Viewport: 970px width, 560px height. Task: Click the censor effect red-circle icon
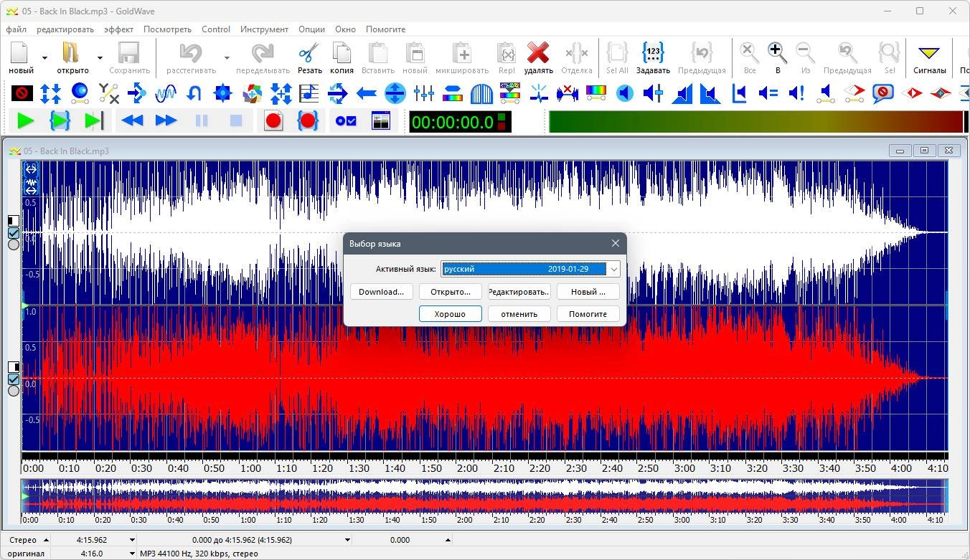(x=22, y=93)
